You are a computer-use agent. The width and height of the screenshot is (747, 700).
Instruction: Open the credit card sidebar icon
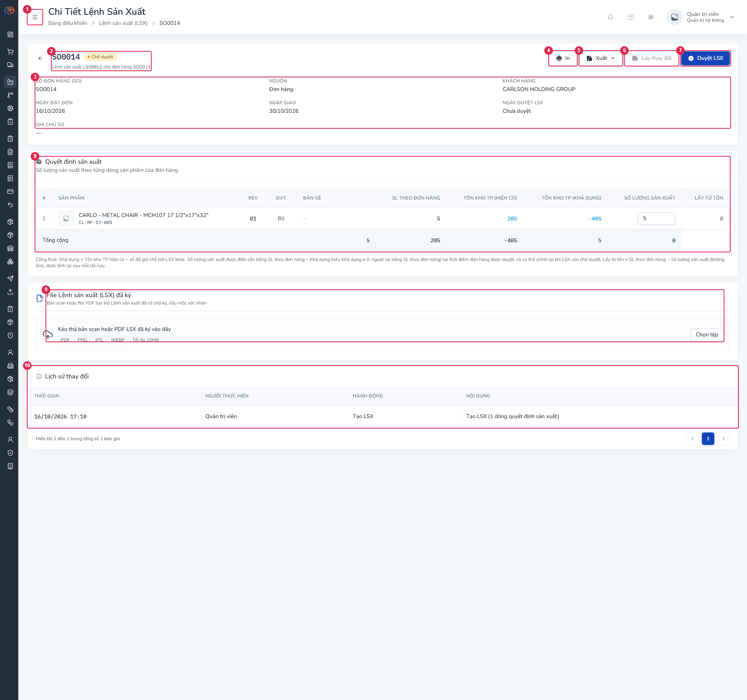coord(11,192)
